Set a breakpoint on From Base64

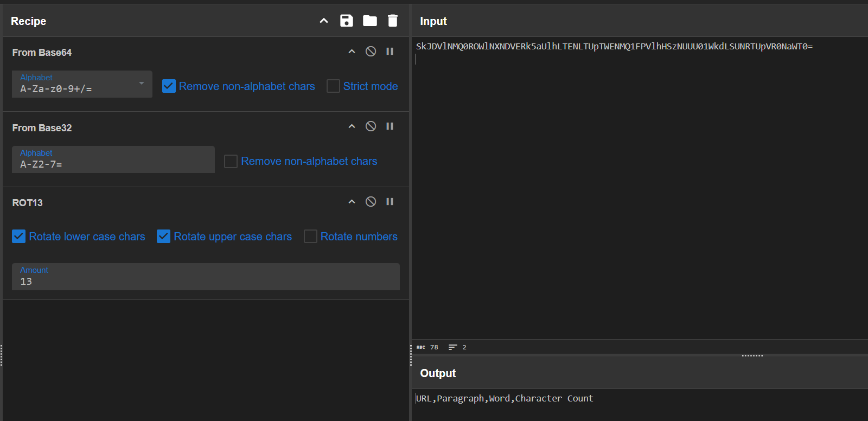point(390,52)
